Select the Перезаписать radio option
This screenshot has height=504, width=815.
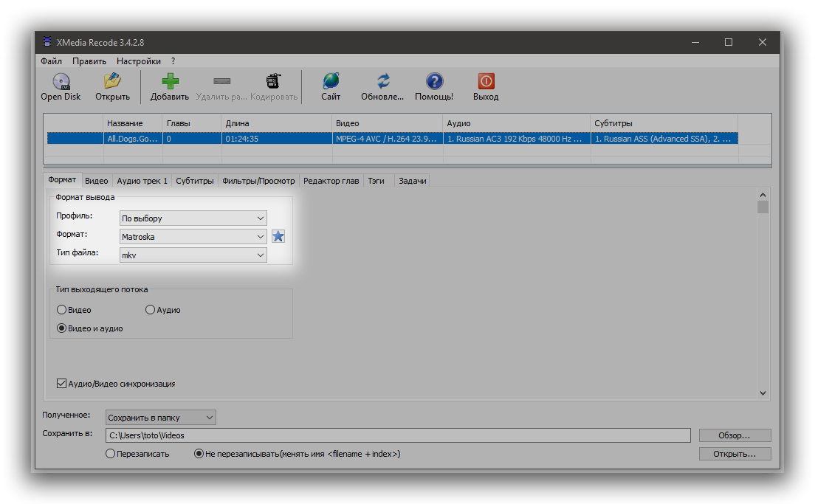click(111, 454)
